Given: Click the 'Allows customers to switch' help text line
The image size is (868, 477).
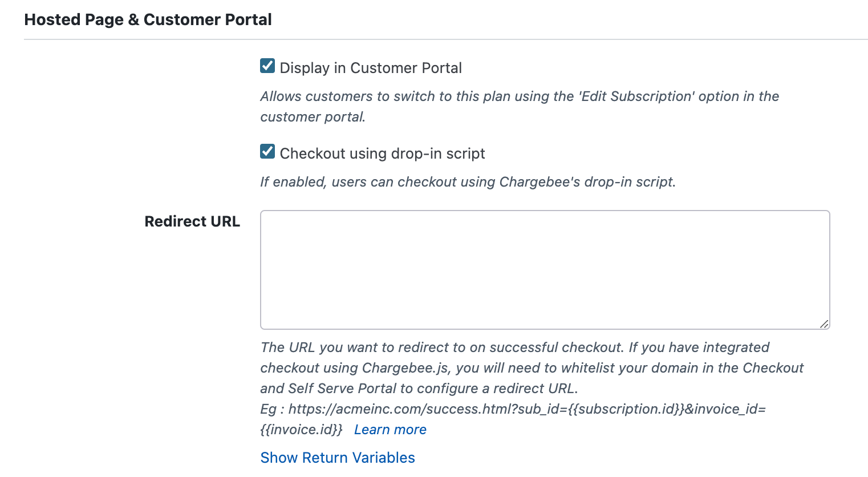Looking at the screenshot, I should (519, 96).
